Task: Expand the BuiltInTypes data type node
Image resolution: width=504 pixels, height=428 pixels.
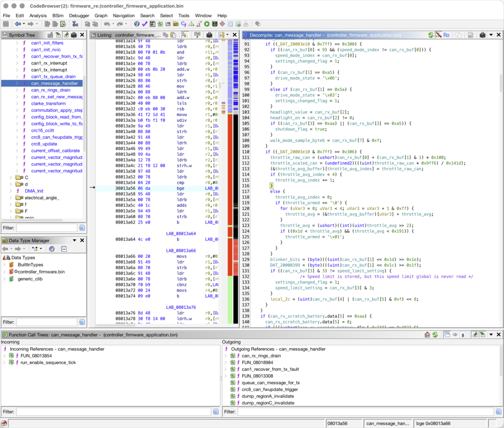Action: 4,264
